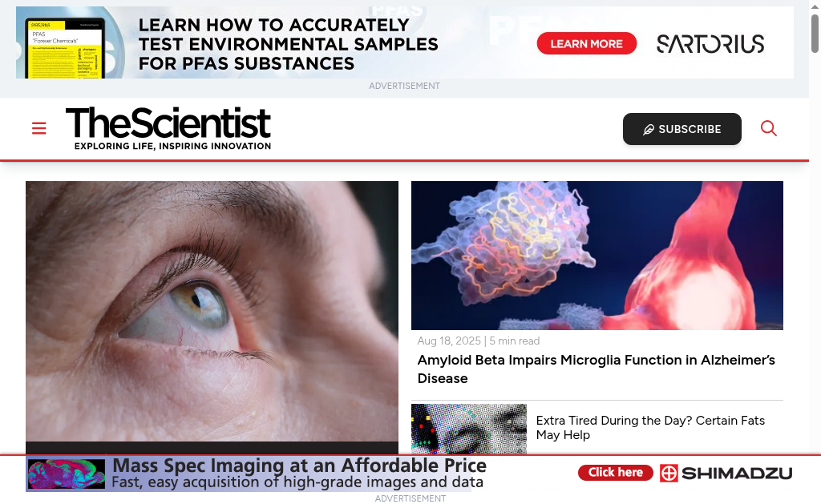The height and width of the screenshot is (504, 821).
Task: Click the red Click here button
Action: tap(615, 473)
